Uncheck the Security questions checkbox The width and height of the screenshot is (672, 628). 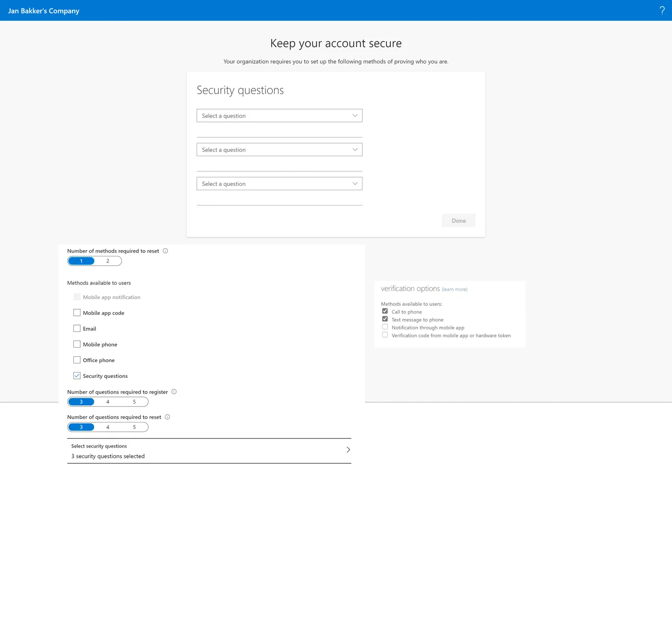pos(77,376)
